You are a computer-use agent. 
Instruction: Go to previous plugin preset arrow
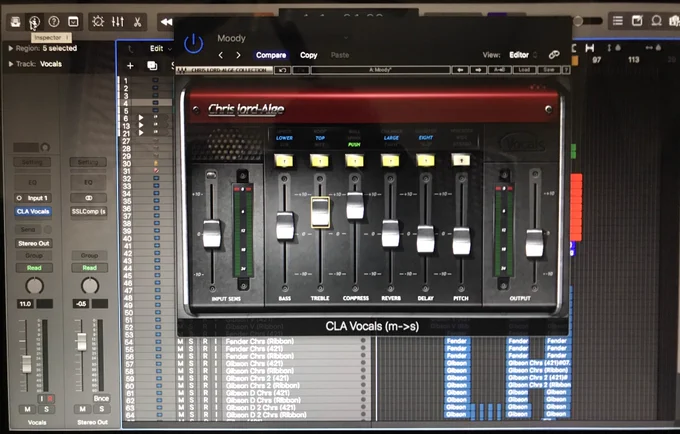click(221, 55)
